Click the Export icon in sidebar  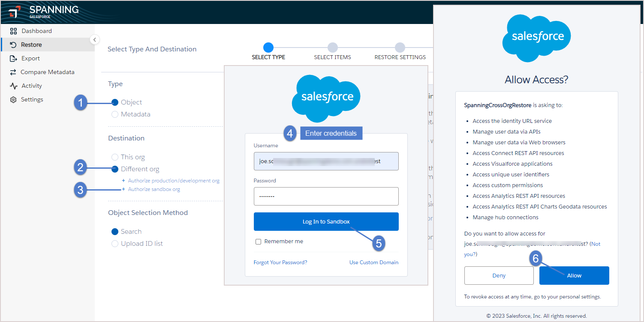pyautogui.click(x=13, y=59)
